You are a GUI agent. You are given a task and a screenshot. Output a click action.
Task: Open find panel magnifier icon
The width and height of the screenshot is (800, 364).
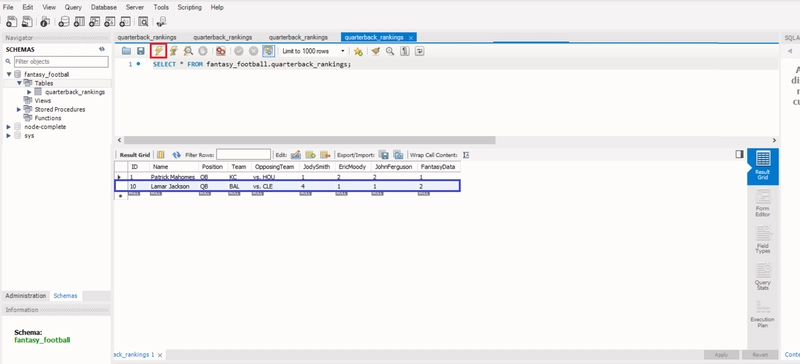coord(390,51)
